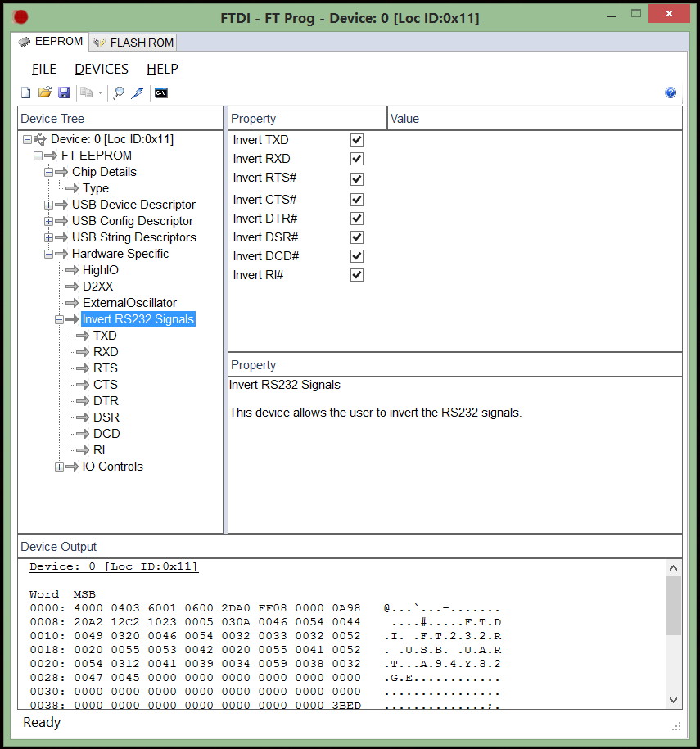Image resolution: width=700 pixels, height=749 pixels.
Task: Click the new template toolbar icon
Action: click(25, 92)
